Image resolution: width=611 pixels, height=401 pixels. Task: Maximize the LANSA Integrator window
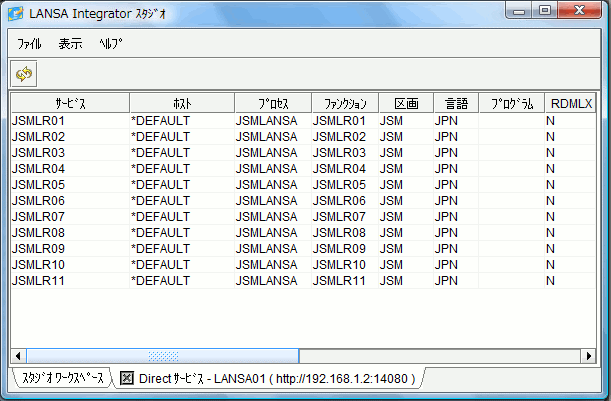[x=545, y=11]
